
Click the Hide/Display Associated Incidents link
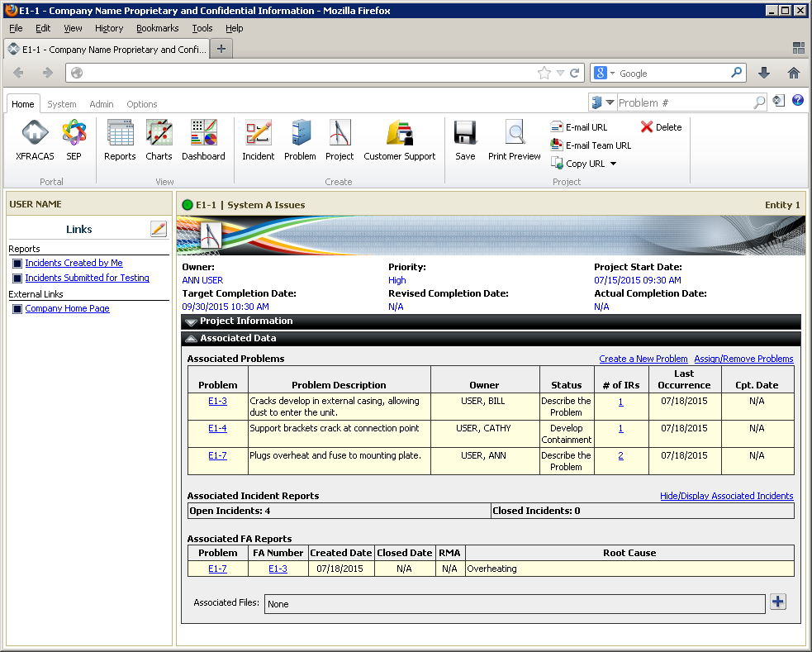pos(726,496)
